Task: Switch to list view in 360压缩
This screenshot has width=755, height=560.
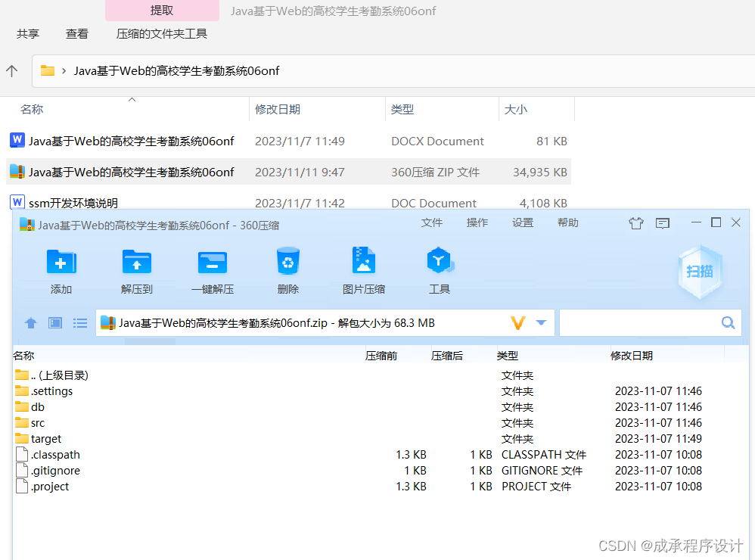Action: click(80, 322)
